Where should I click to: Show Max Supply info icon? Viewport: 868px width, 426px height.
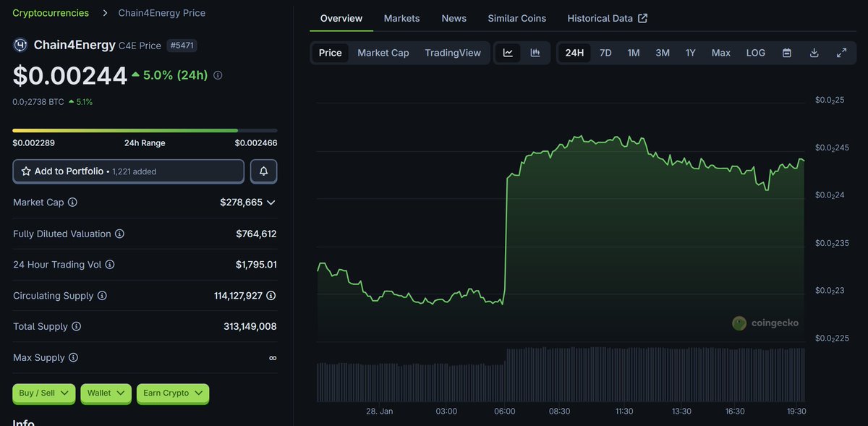(x=73, y=358)
